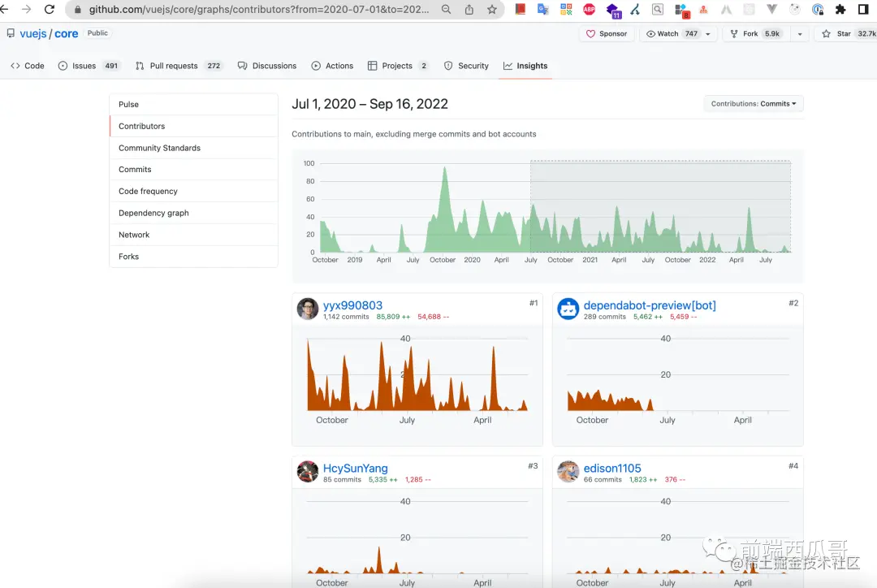This screenshot has height=588, width=877.
Task: Bookmark page with star icon in address bar
Action: [491, 10]
